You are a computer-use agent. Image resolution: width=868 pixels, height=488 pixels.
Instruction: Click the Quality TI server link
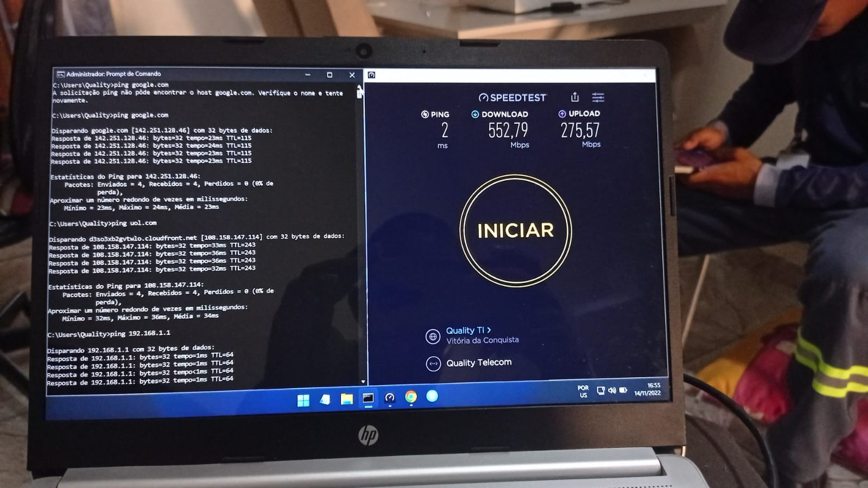pyautogui.click(x=468, y=330)
